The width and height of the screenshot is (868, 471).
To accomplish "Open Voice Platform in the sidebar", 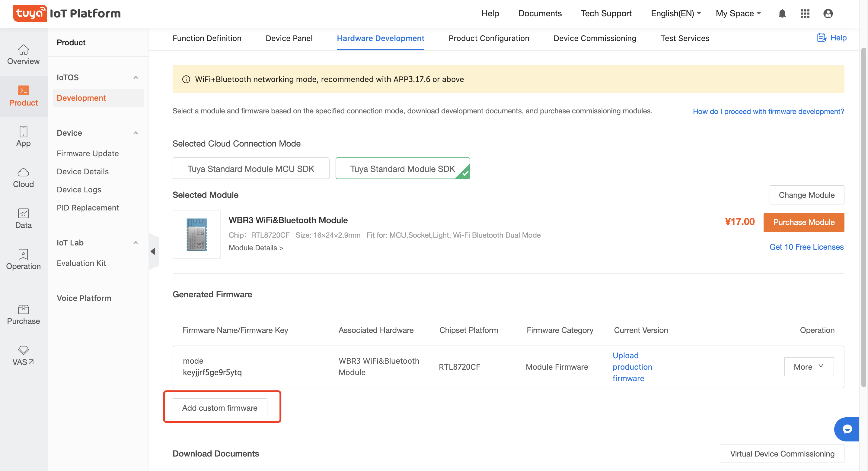I will [x=84, y=298].
